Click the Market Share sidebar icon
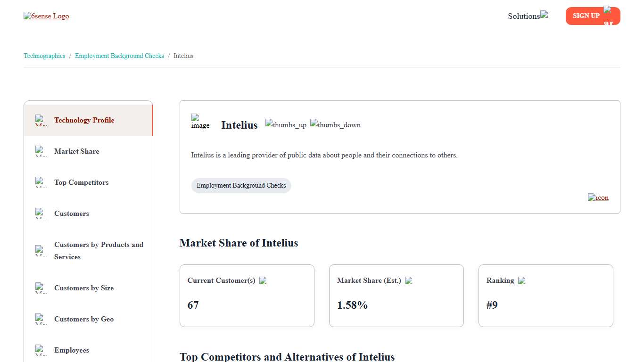 [x=41, y=151]
